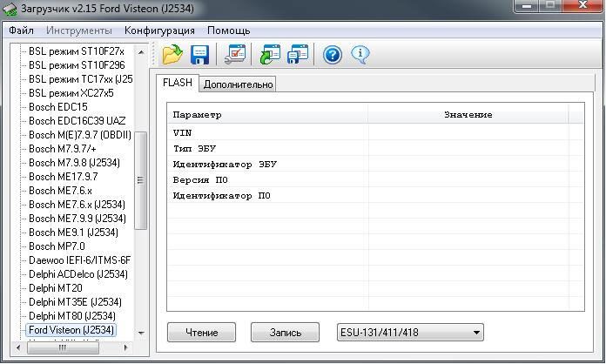Select Bosch ME17.9.7 in module tree

click(x=63, y=177)
